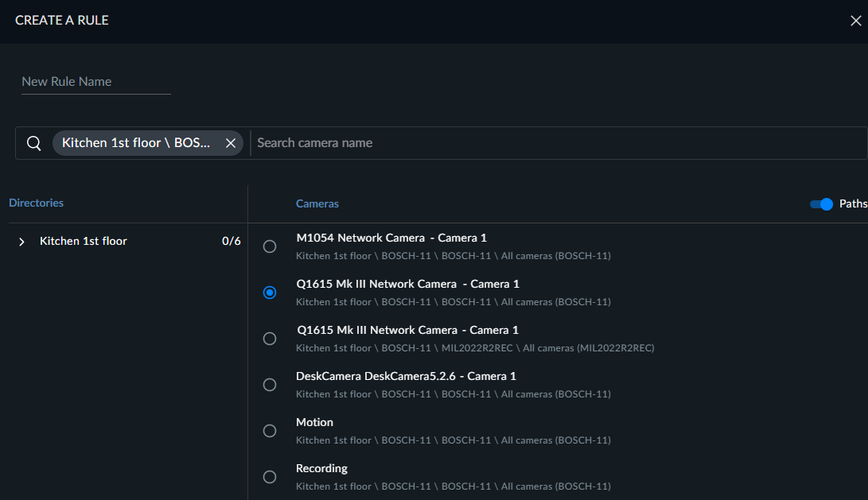The width and height of the screenshot is (868, 500).
Task: Select the Q1615 Mk III MIL2022R2REC camera radio
Action: 270,339
